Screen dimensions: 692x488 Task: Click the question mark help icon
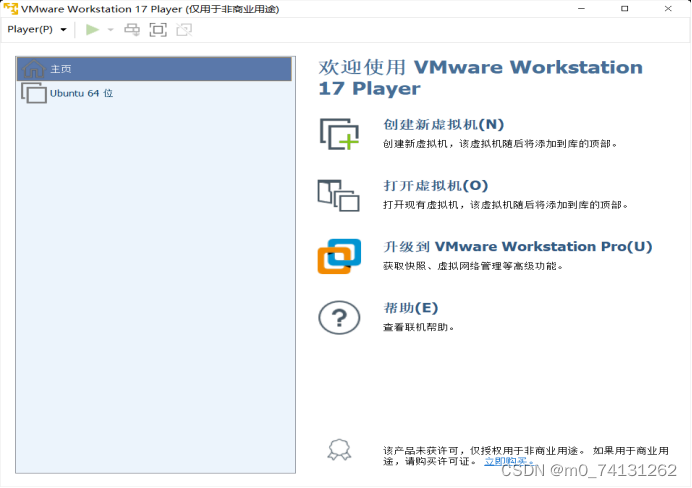339,318
